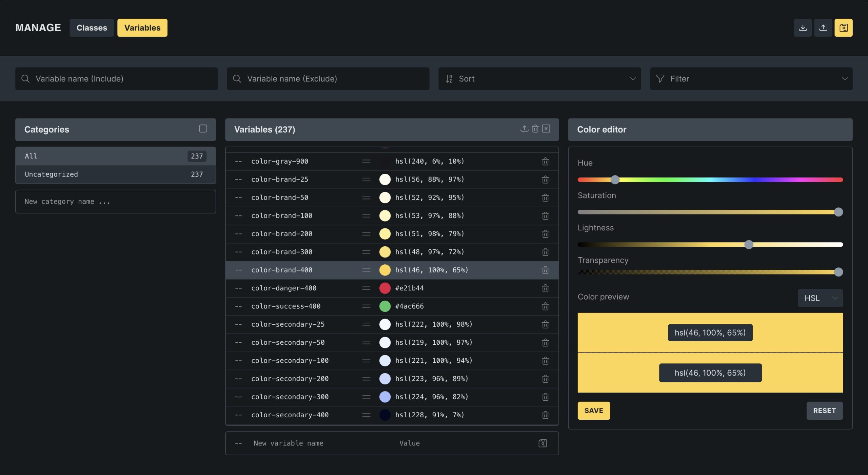Click the upload icon in the top toolbar
This screenshot has height=475, width=868.
click(x=823, y=28)
